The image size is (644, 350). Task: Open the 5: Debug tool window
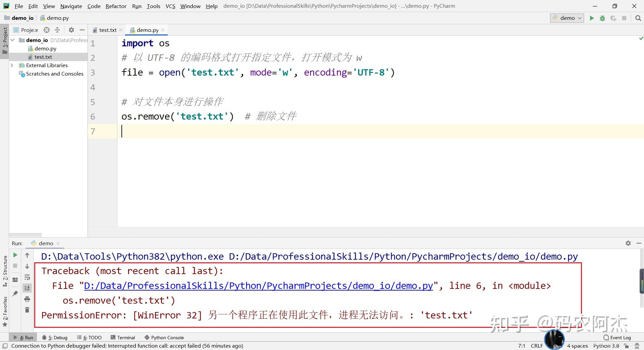click(55, 338)
